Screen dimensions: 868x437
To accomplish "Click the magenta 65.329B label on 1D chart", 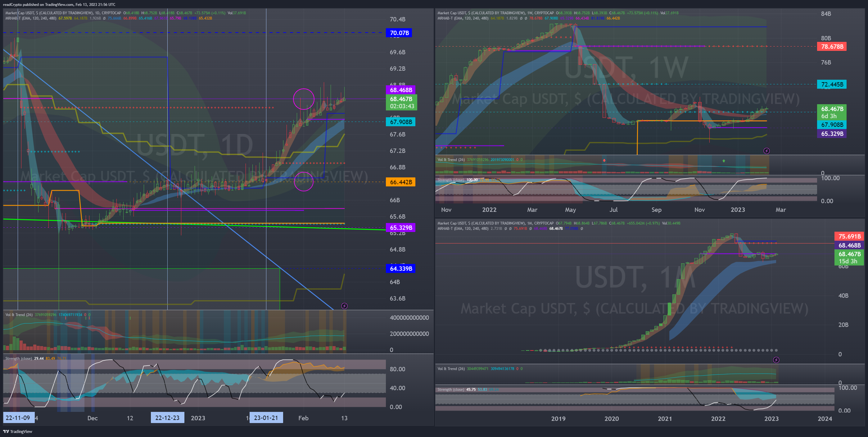I will [401, 228].
